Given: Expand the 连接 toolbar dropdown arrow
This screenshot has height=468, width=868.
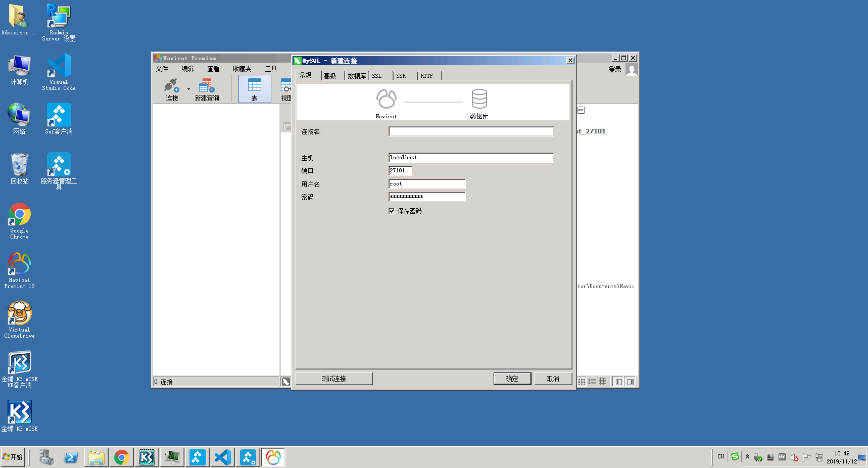Looking at the screenshot, I should tap(189, 89).
